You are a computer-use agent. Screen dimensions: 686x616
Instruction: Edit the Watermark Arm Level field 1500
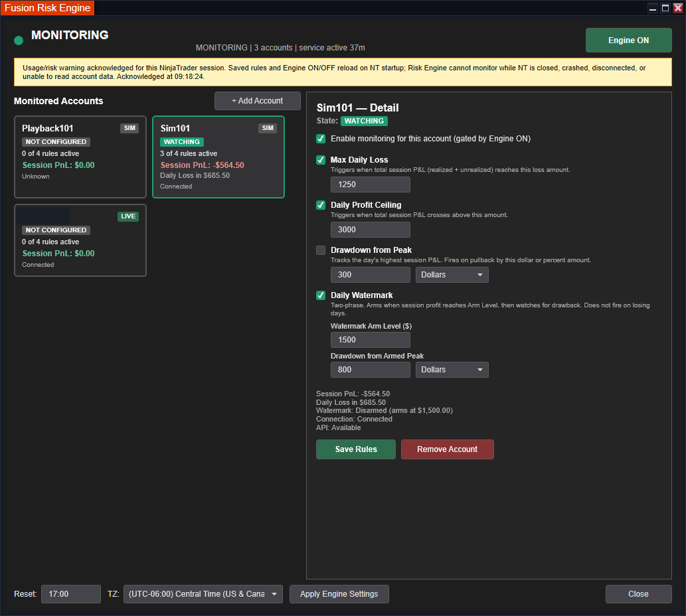[370, 340]
